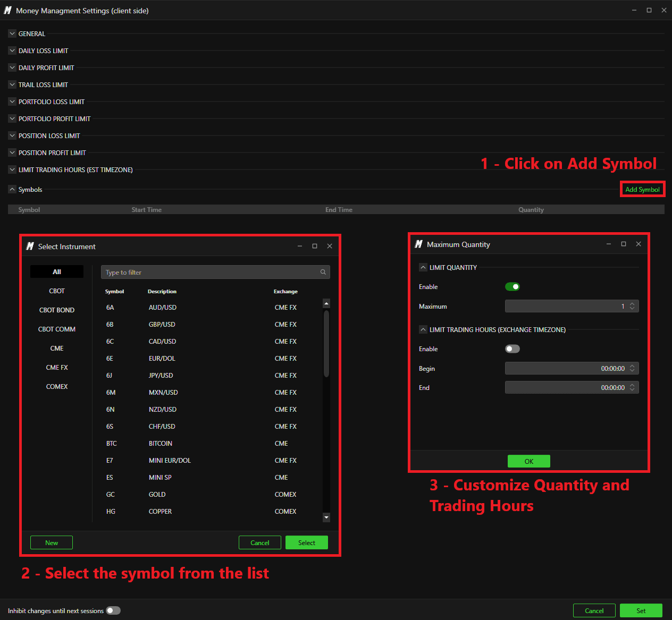Select the E7 MINI EUR/DOL row
Image resolution: width=672 pixels, height=620 pixels.
212,460
